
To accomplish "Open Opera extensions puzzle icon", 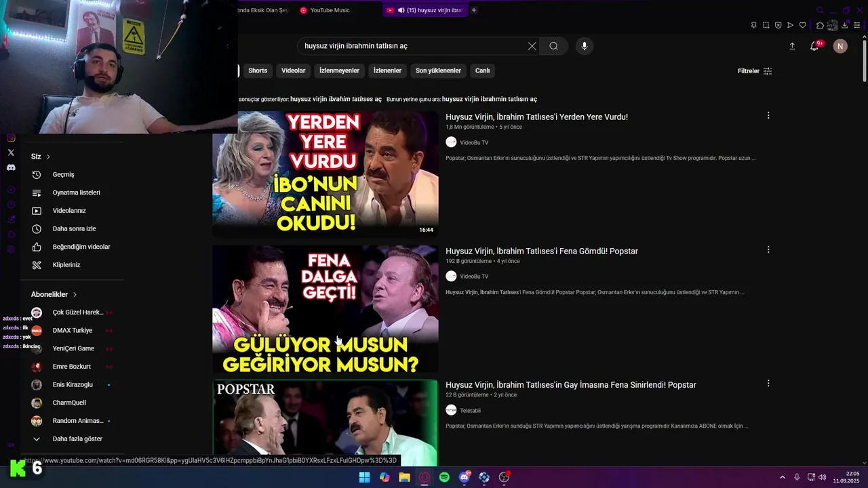I will coord(820,25).
